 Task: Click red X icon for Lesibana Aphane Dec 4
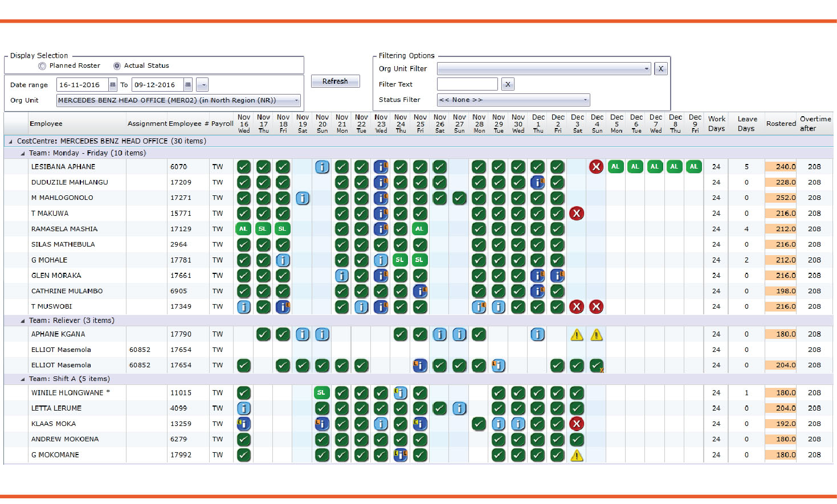click(596, 167)
